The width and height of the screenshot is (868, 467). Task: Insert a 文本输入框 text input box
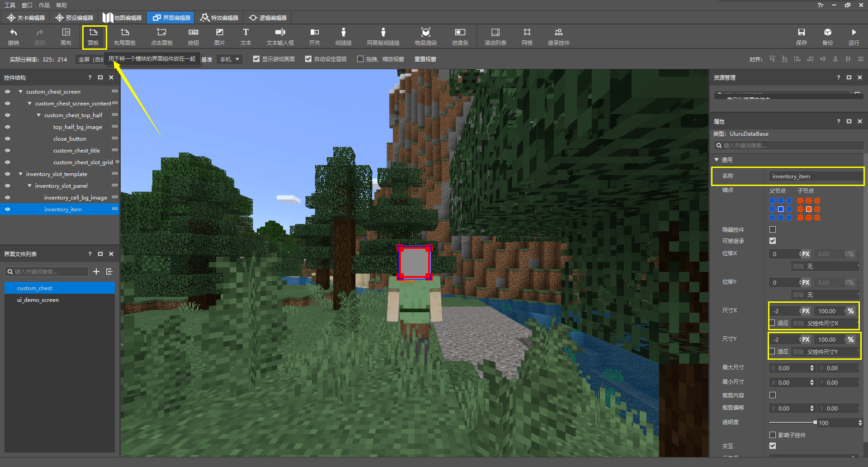pyautogui.click(x=280, y=37)
